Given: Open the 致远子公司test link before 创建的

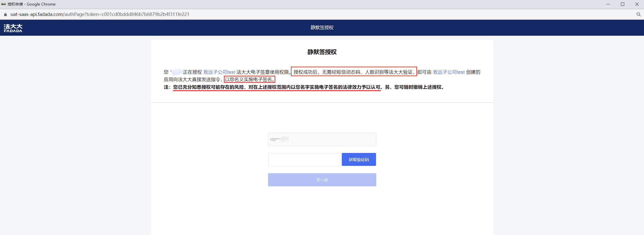Looking at the screenshot, I should (x=449, y=72).
